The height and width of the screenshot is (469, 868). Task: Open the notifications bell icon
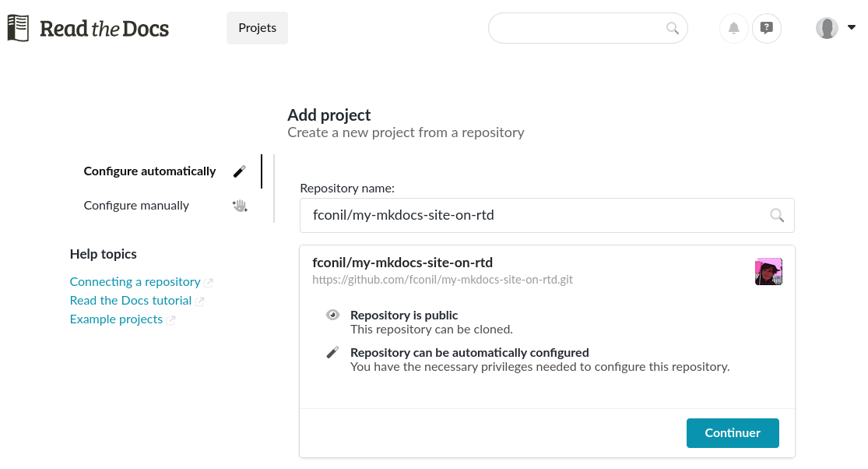(x=733, y=29)
